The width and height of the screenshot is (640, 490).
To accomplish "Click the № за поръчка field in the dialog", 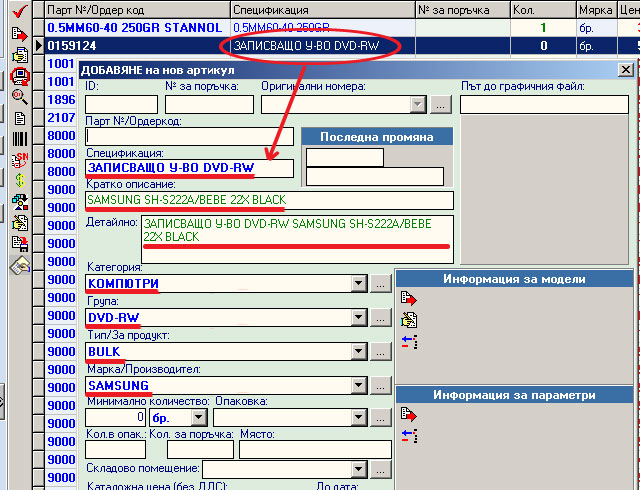I will (209, 105).
